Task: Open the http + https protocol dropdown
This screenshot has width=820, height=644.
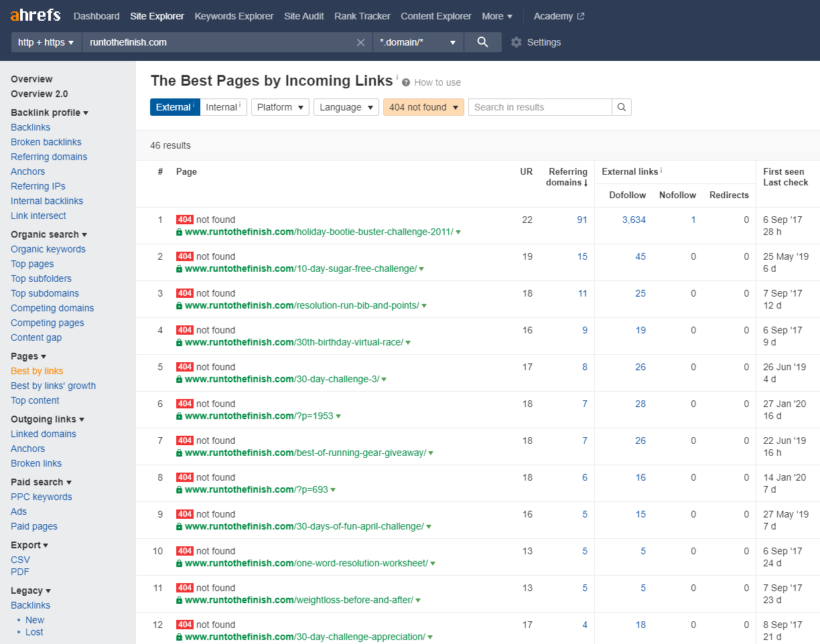Action: pos(46,42)
